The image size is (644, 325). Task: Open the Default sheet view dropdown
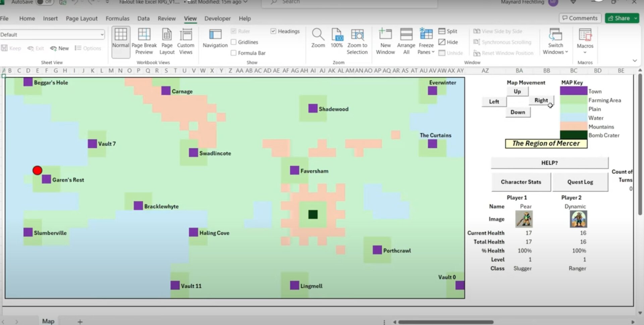pos(102,34)
